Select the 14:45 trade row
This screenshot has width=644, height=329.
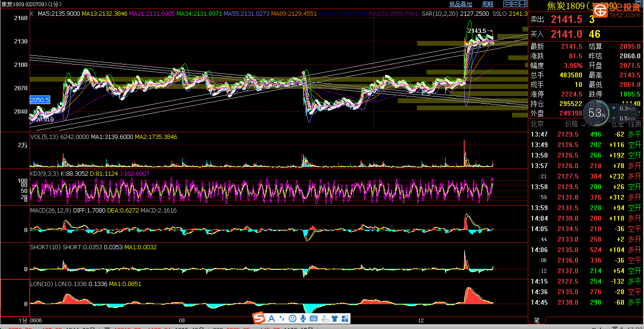click(x=586, y=302)
